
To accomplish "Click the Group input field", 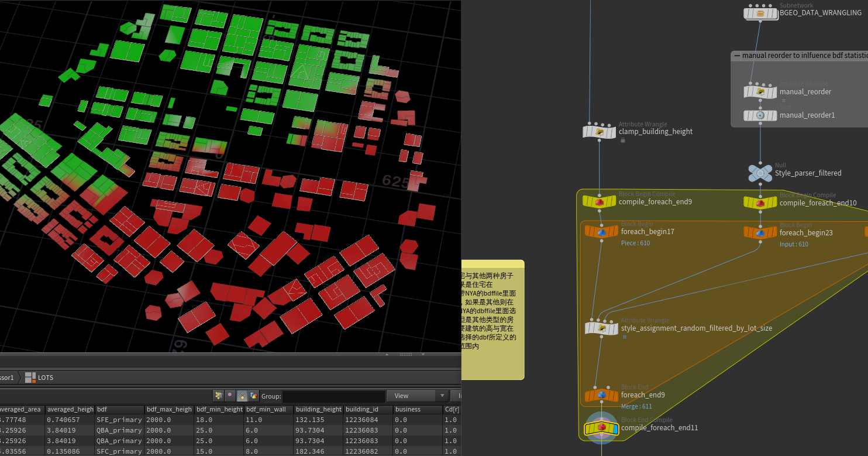I will point(333,396).
